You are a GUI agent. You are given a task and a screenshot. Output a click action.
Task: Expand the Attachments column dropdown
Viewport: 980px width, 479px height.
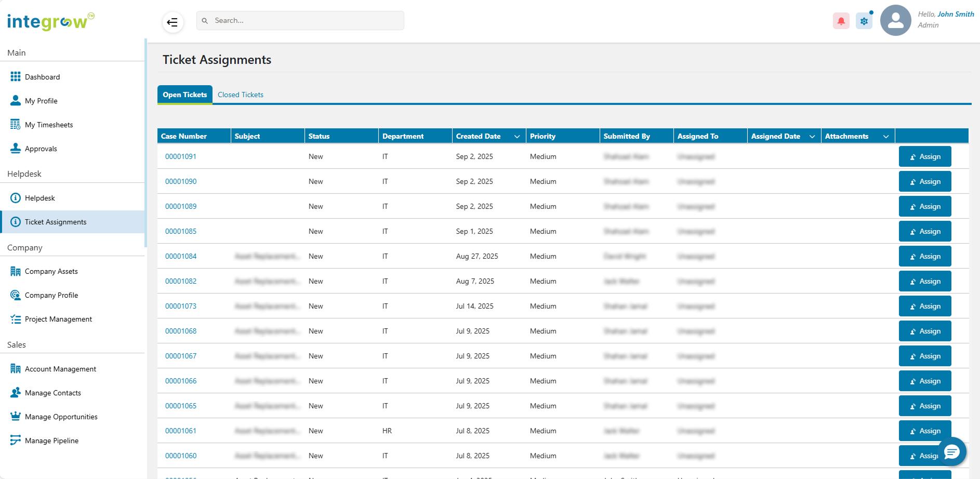click(x=886, y=137)
